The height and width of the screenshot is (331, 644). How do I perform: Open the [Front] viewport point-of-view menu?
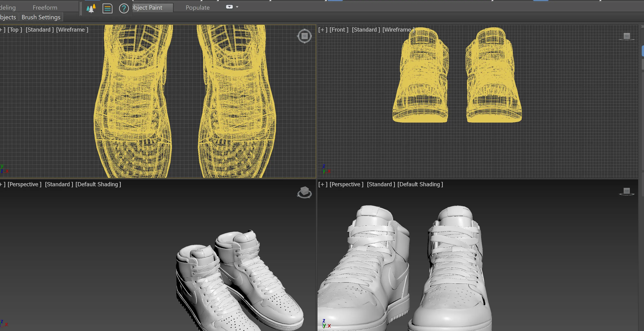pyautogui.click(x=339, y=30)
